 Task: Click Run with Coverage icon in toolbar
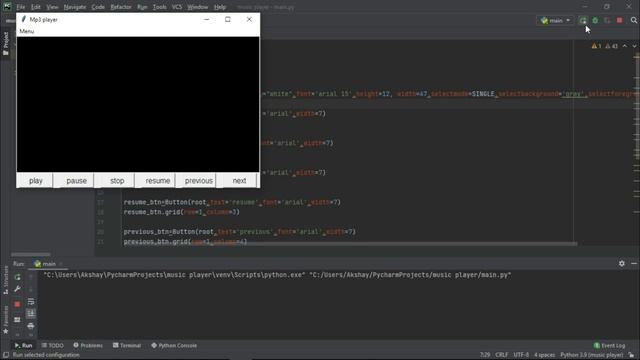(x=607, y=20)
